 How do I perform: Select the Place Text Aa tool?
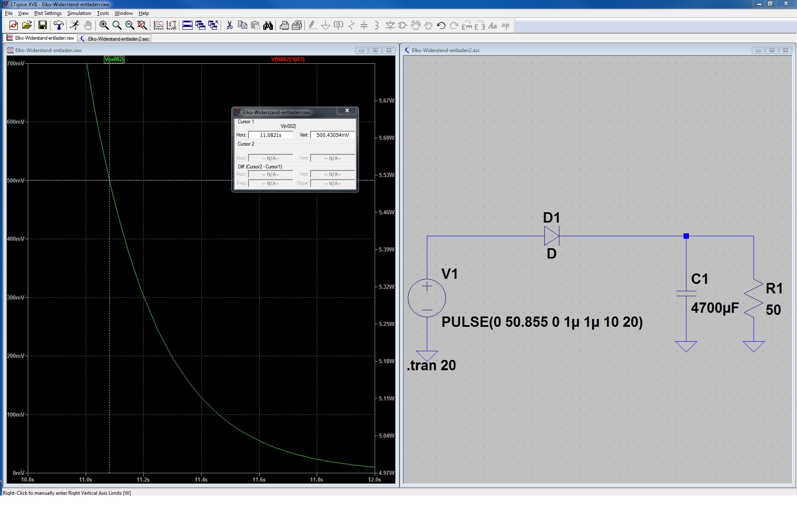493,26
